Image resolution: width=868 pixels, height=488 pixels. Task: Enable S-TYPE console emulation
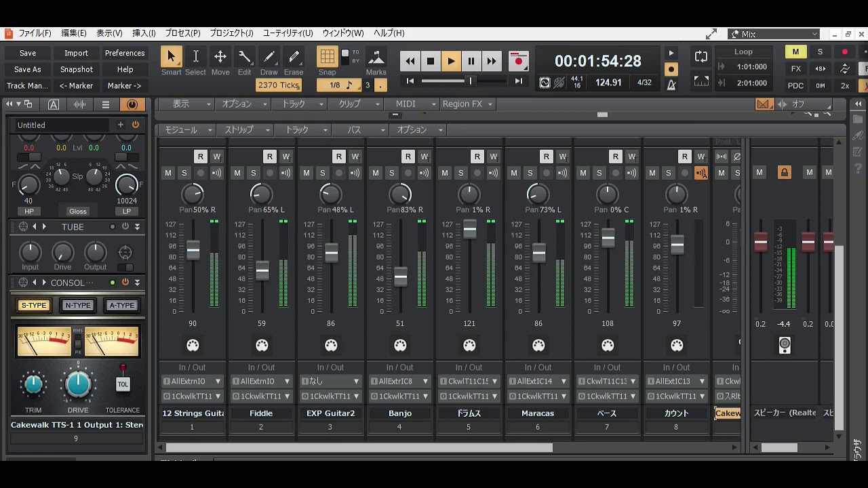[34, 305]
